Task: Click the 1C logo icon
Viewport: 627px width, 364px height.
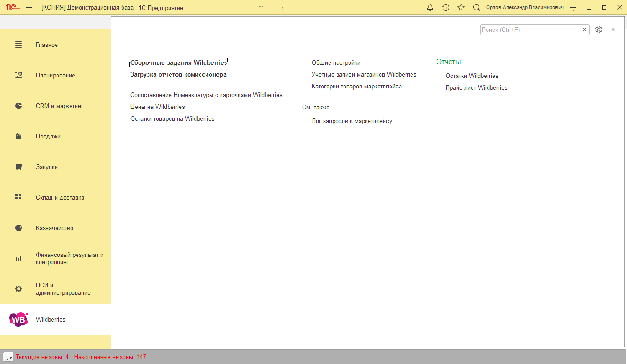Action: pos(12,8)
